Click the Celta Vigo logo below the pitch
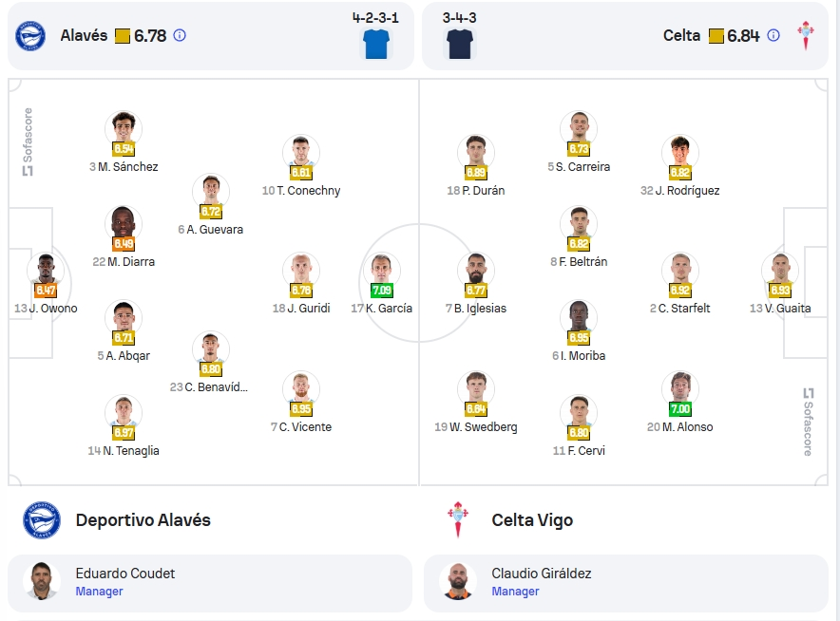The width and height of the screenshot is (840, 621). (x=457, y=519)
